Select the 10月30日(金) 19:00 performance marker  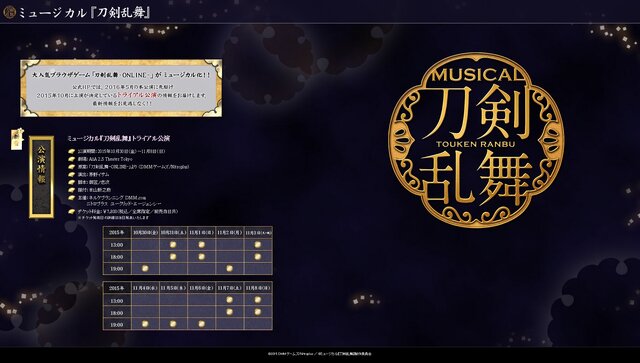144,268
